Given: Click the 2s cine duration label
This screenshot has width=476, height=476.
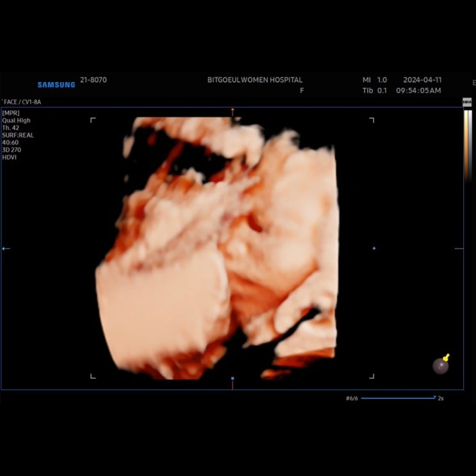Looking at the screenshot, I should click(x=441, y=398).
